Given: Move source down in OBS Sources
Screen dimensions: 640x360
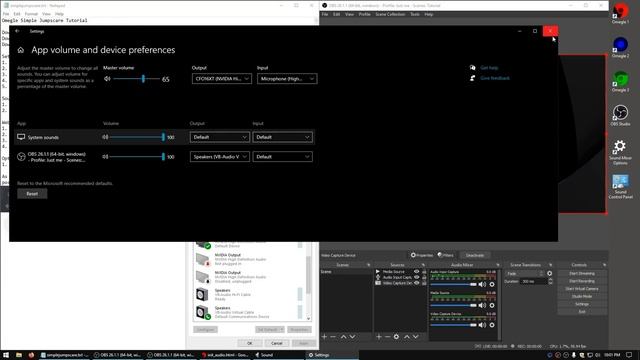Looking at the screenshot, I should click(416, 337).
